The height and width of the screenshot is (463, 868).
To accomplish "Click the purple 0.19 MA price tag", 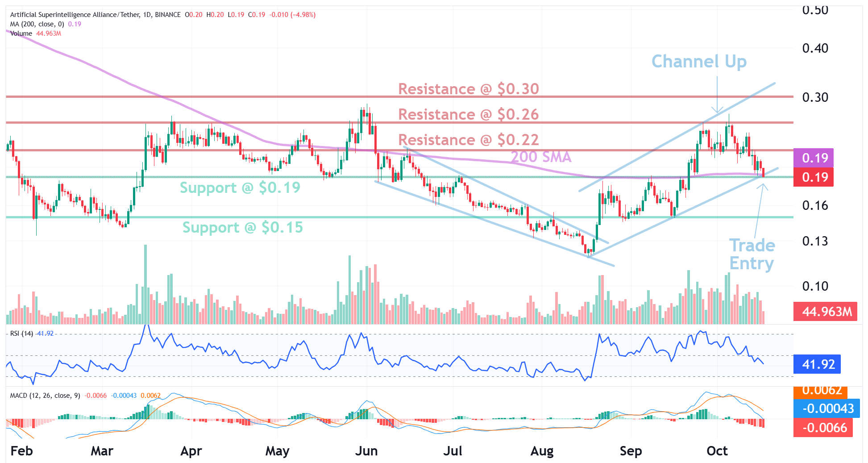I will pyautogui.click(x=814, y=158).
